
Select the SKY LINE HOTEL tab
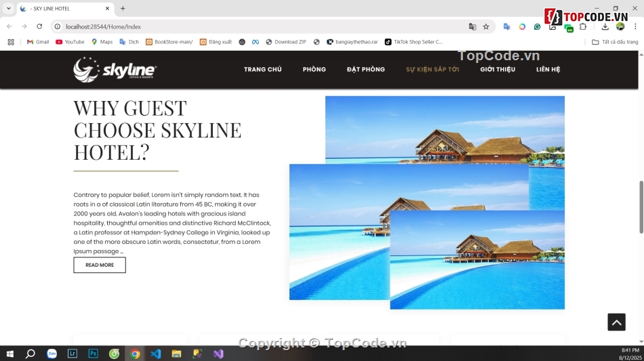tap(66, 9)
